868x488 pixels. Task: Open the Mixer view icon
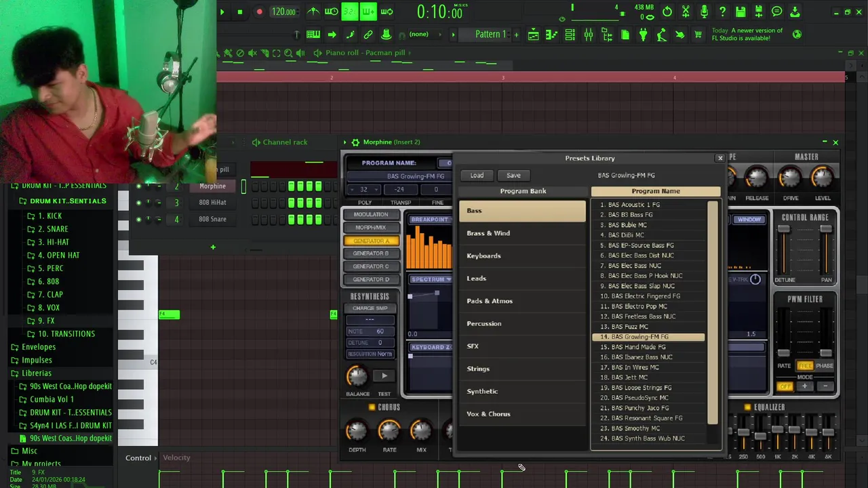click(589, 35)
